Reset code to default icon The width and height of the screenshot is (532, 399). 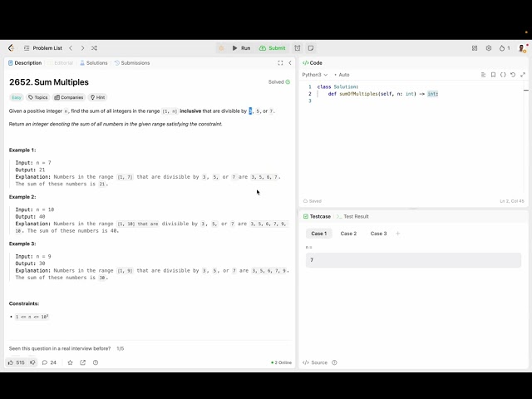(x=513, y=75)
